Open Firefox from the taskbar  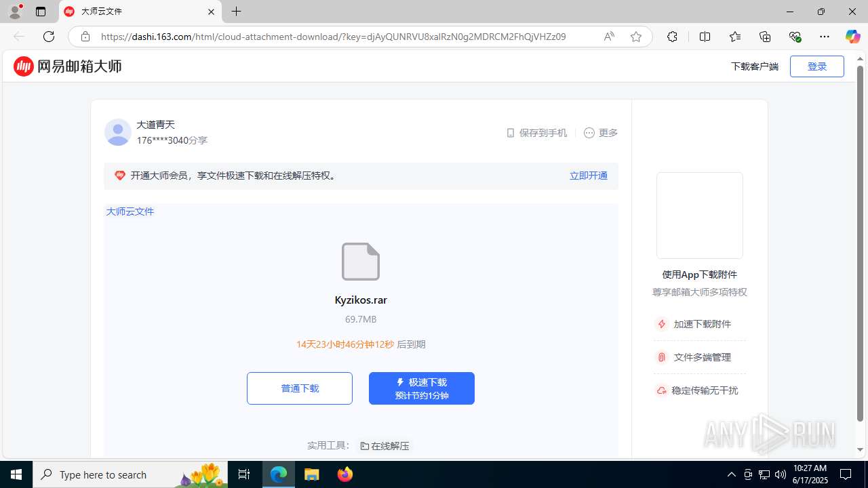pyautogui.click(x=345, y=474)
